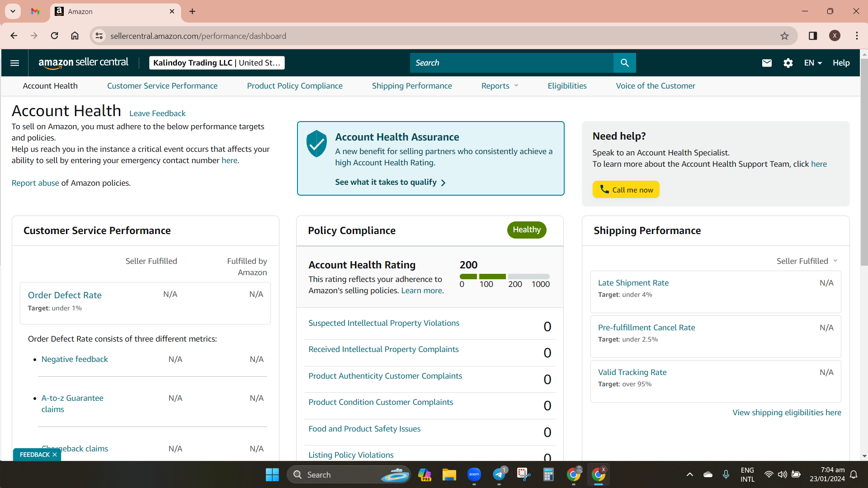
Task: Click the amazon seller central logo
Action: click(x=84, y=63)
